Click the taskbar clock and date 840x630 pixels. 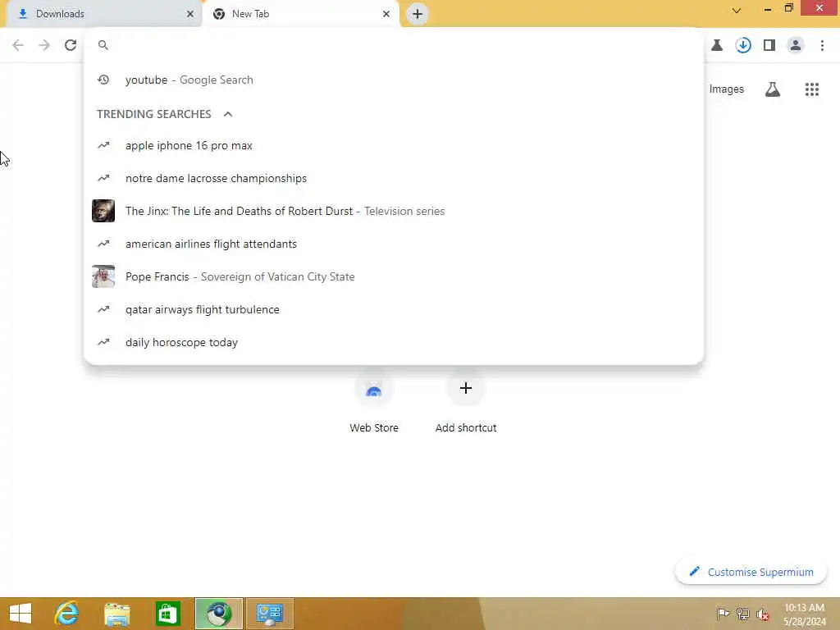pyautogui.click(x=804, y=614)
